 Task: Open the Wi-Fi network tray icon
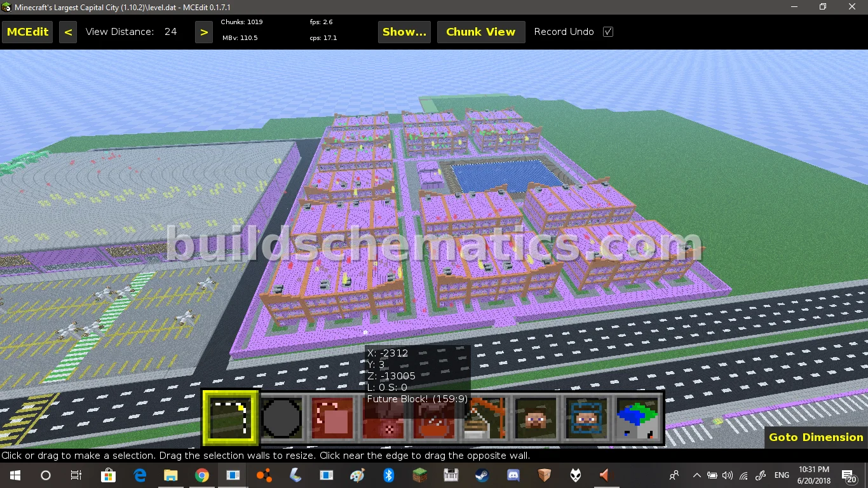pos(743,475)
